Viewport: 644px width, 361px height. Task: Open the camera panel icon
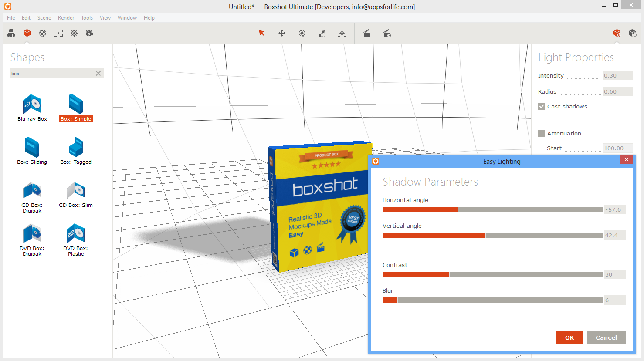[x=90, y=33]
